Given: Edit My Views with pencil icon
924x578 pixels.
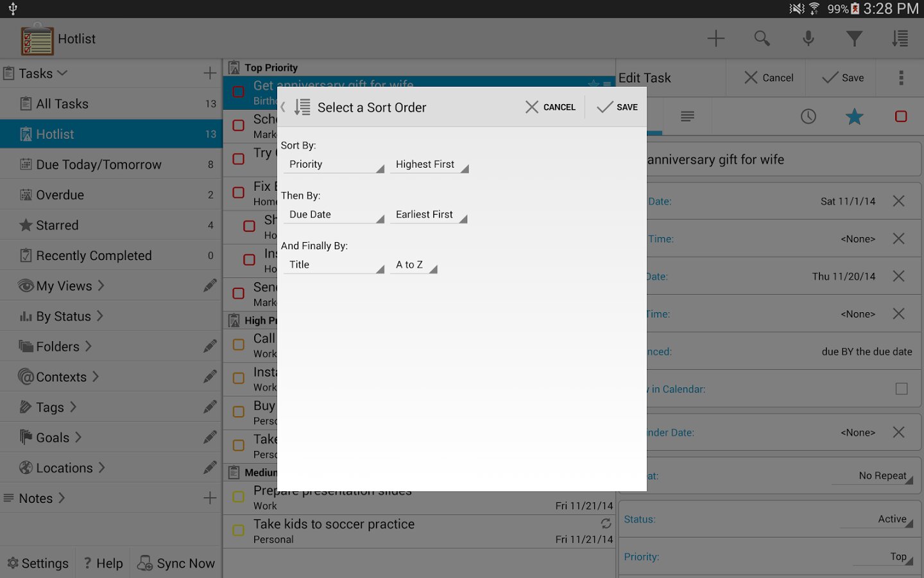Looking at the screenshot, I should click(x=210, y=286).
